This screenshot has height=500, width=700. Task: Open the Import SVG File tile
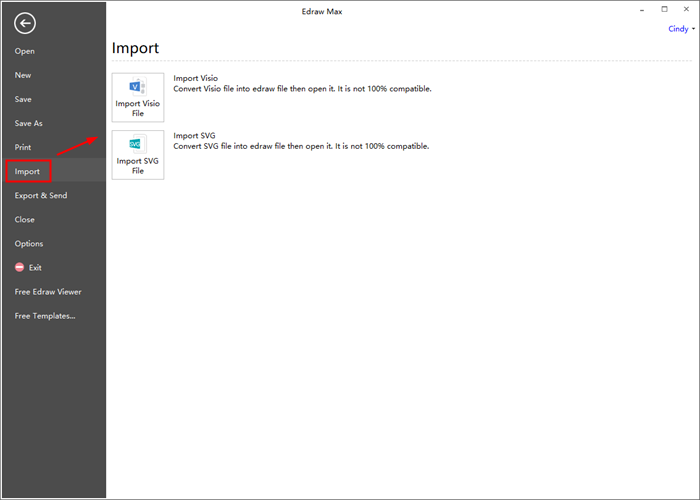click(138, 155)
